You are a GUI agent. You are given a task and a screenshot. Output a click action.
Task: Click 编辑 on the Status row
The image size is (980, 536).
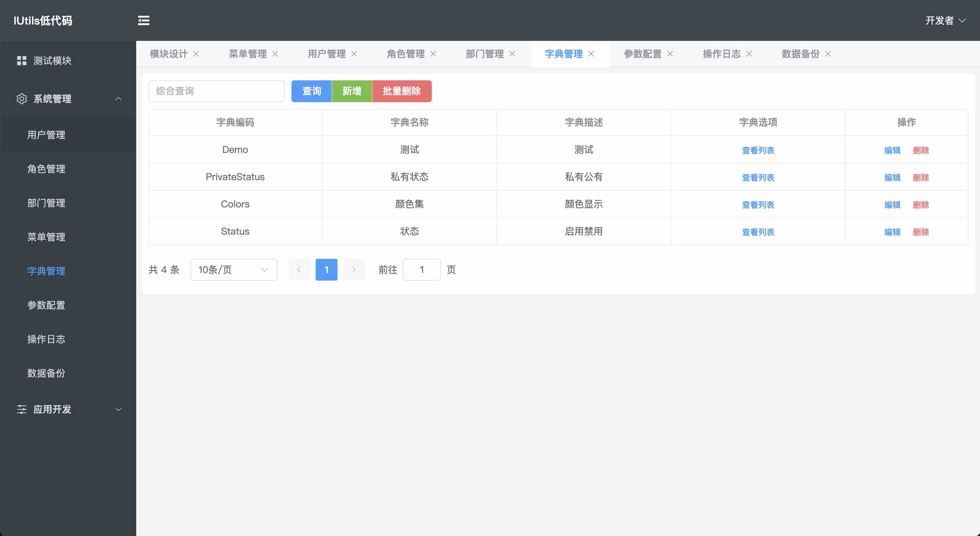pyautogui.click(x=892, y=232)
